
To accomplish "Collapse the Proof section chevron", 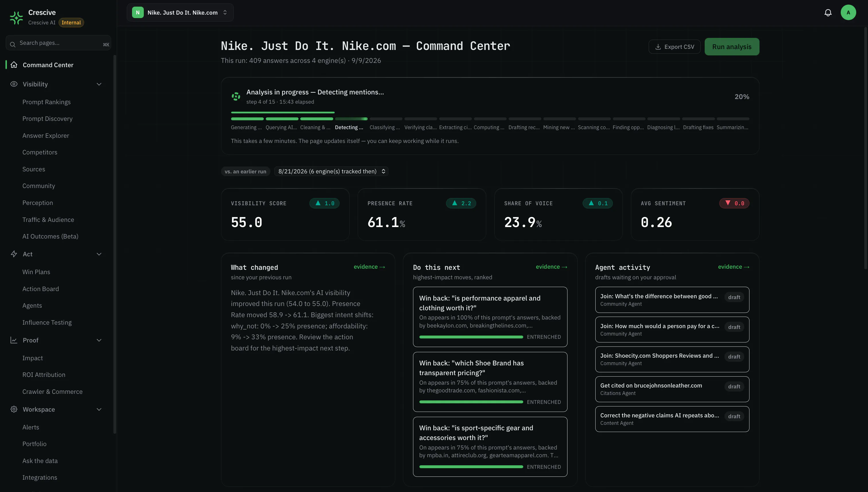I will point(99,340).
